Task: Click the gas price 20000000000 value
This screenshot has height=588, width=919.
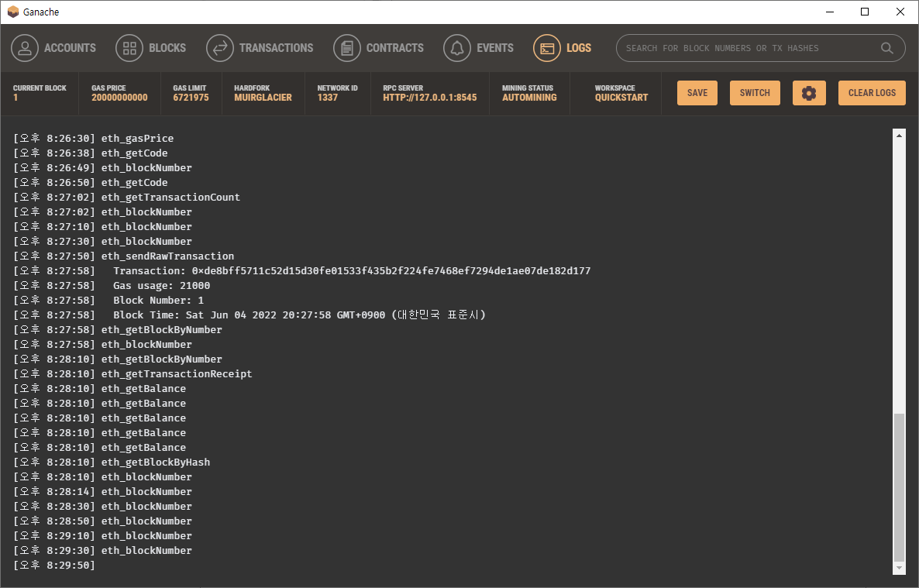Action: coord(119,98)
